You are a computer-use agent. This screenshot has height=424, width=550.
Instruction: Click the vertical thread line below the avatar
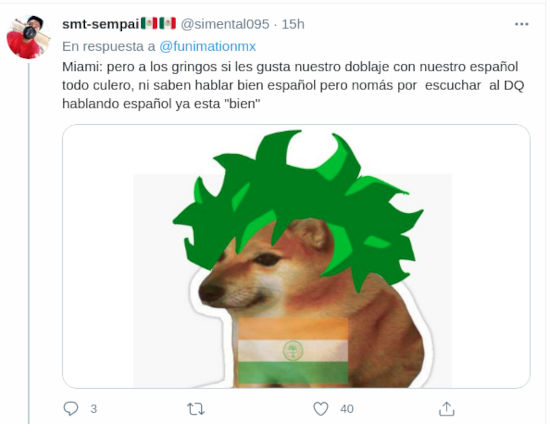point(29,242)
